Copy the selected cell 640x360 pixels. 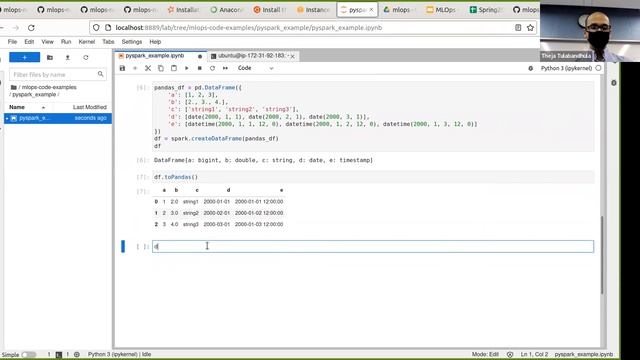161,68
